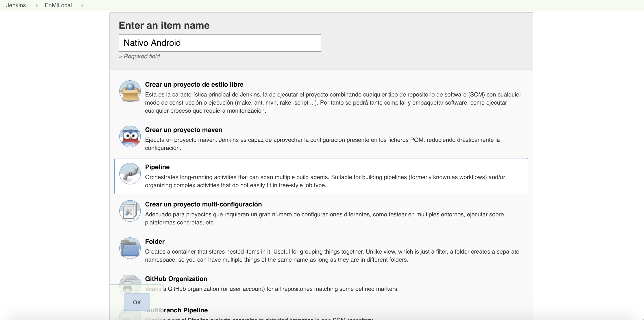Click the GitHub Organization icon
This screenshot has width=644, height=320.
click(x=130, y=285)
